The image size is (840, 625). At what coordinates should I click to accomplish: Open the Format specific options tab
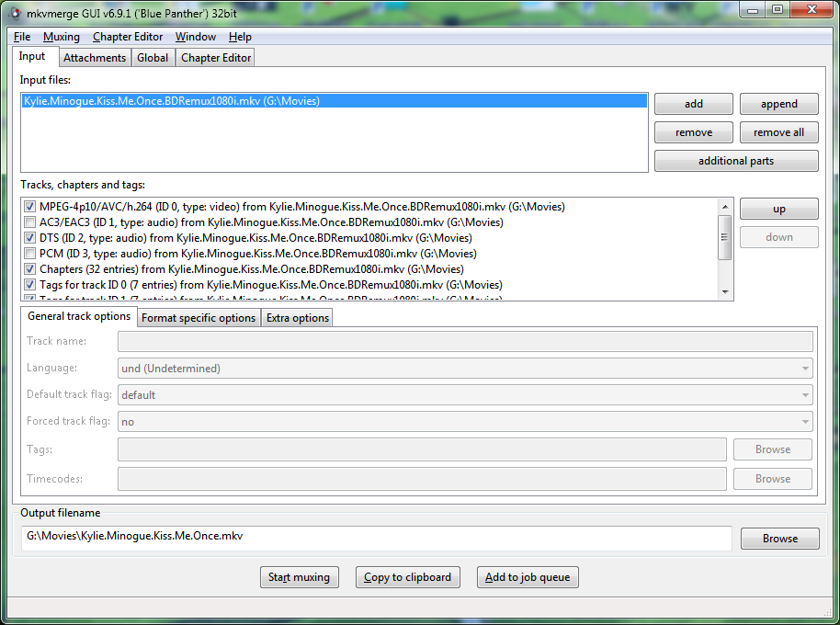199,318
